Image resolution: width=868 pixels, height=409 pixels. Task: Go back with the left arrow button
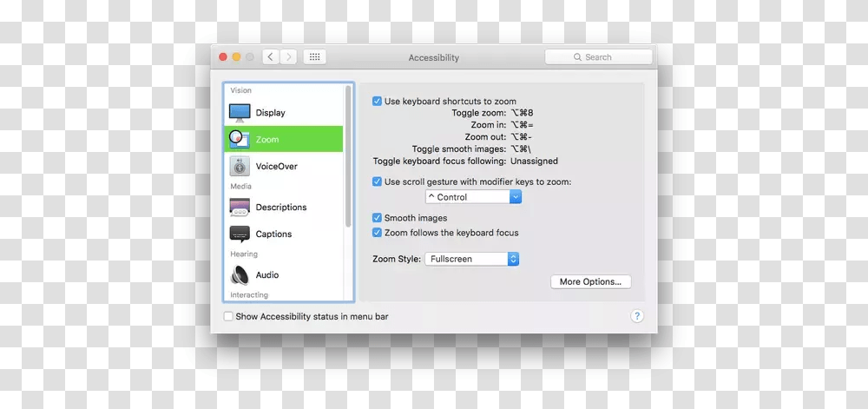(x=270, y=57)
